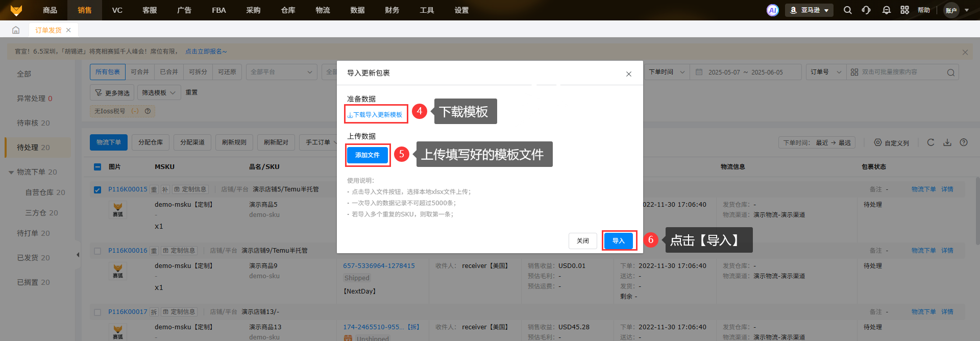This screenshot has width=980, height=341.
Task: Open the 财务 menu
Action: coord(392,10)
